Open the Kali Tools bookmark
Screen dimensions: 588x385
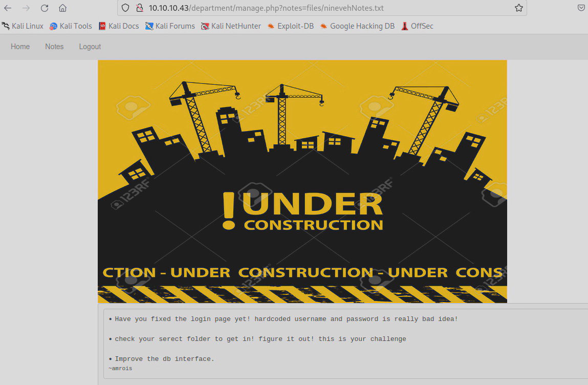[71, 26]
